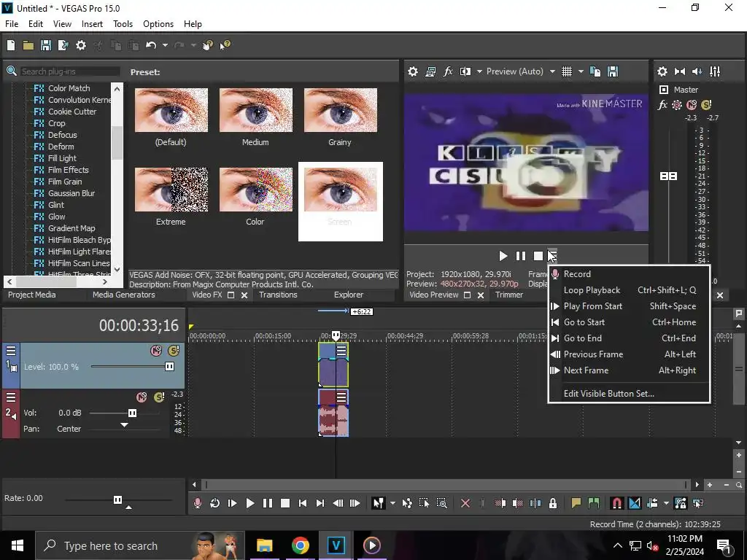This screenshot has width=747, height=560.
Task: Toggle Ignore Event Grouping
Action: click(698, 503)
